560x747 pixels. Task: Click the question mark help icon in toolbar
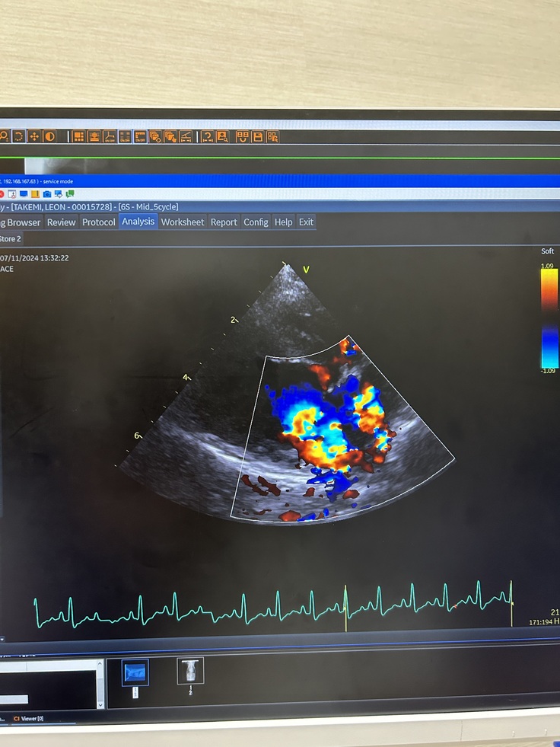(206, 137)
